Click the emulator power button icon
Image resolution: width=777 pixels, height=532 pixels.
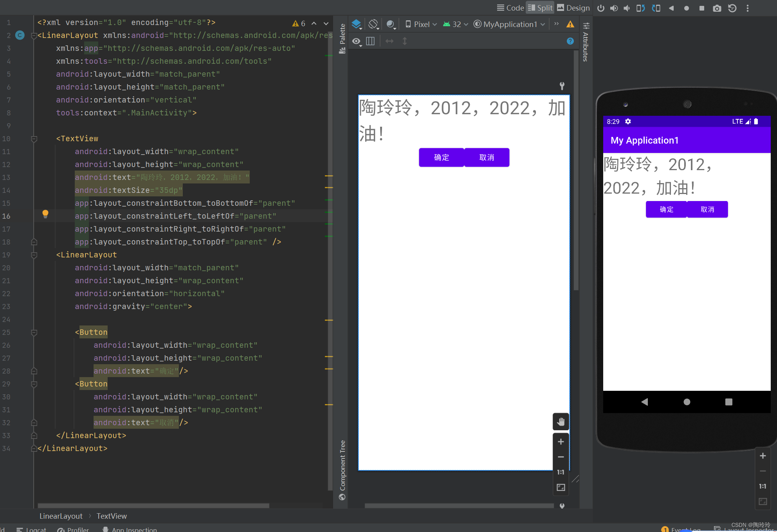(x=600, y=8)
